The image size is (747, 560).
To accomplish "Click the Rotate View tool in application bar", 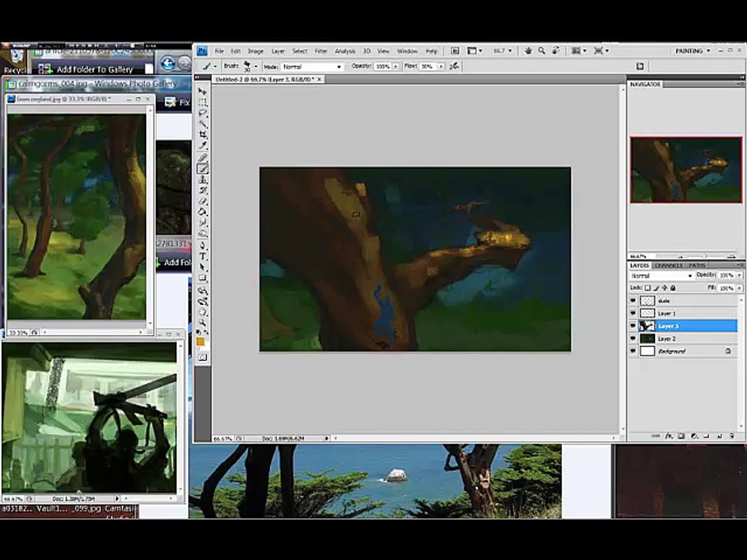I will click(x=556, y=51).
